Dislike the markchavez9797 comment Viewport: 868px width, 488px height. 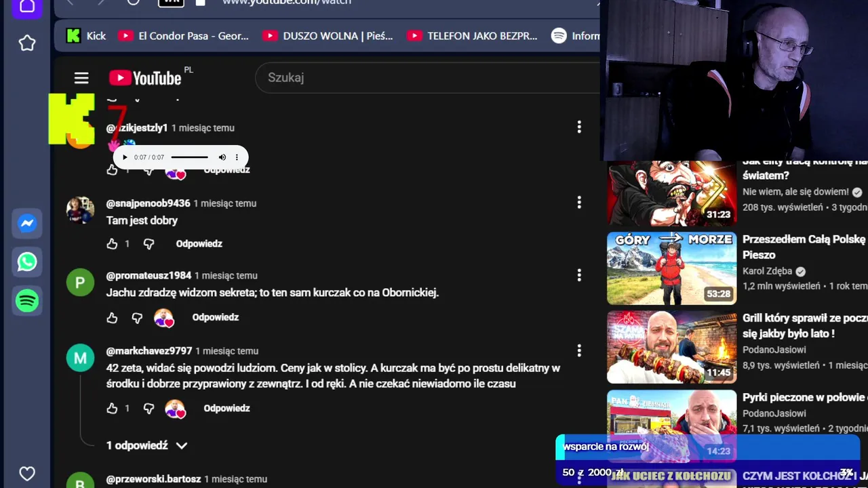(149, 409)
